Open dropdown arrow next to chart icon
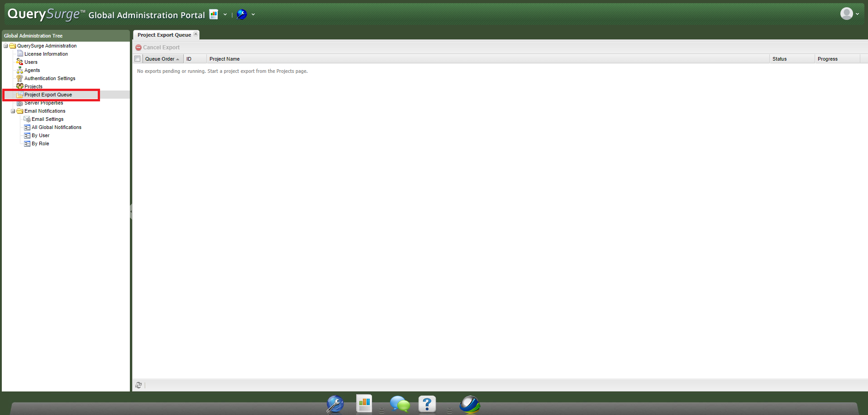Viewport: 868px width, 415px height. pos(225,14)
